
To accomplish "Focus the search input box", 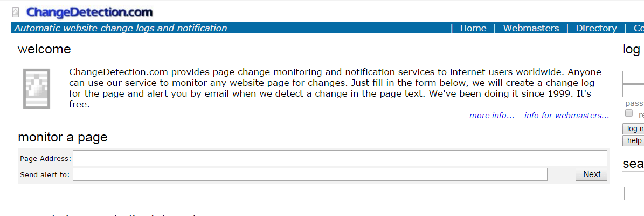I will click(x=634, y=193).
